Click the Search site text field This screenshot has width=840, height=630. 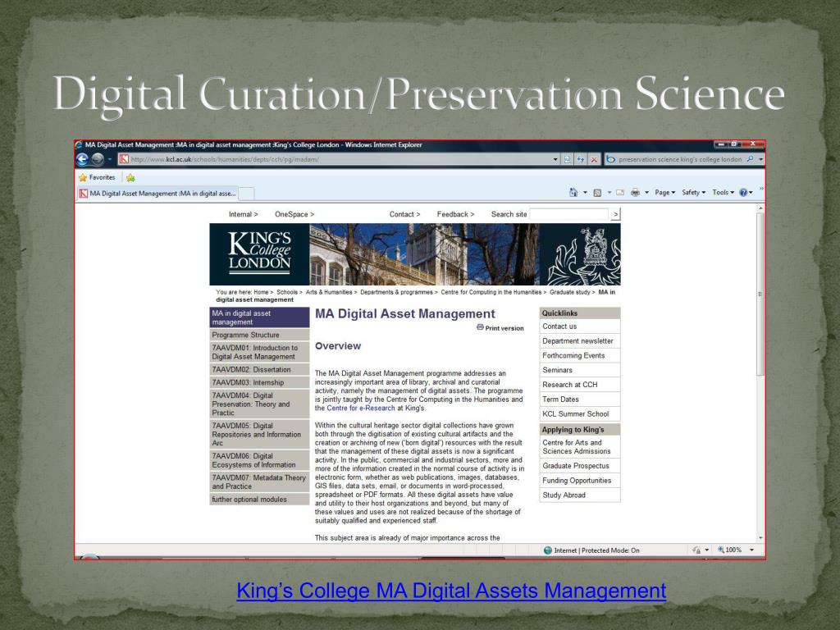pyautogui.click(x=569, y=214)
